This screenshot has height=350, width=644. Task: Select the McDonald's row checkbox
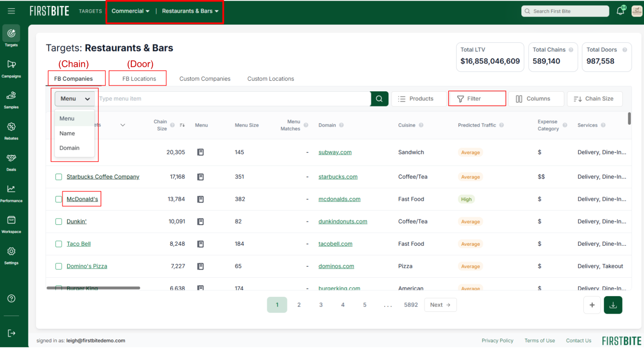coord(59,199)
